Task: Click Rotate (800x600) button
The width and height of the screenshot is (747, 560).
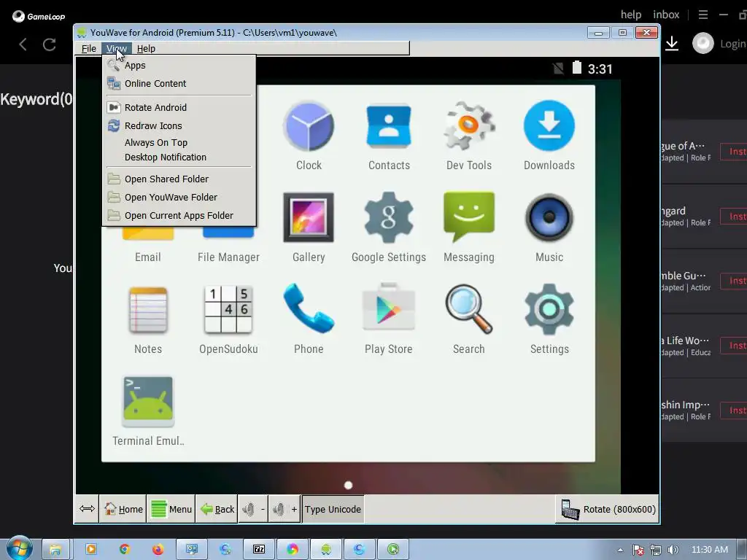Action: pyautogui.click(x=608, y=509)
